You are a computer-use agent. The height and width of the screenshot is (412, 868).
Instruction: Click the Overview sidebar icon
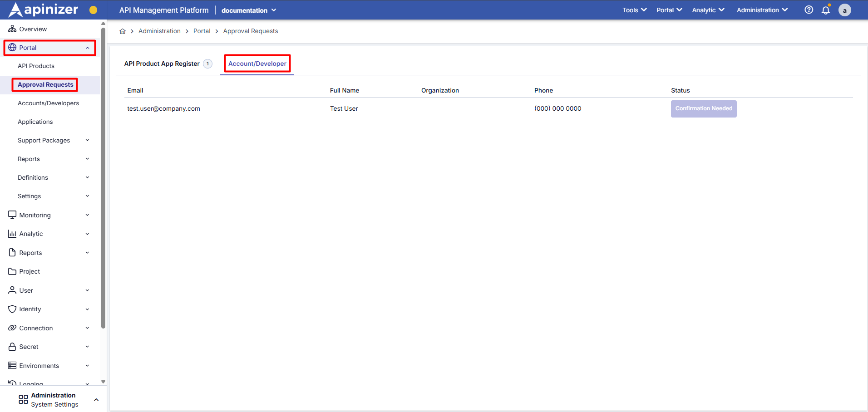pyautogui.click(x=12, y=28)
